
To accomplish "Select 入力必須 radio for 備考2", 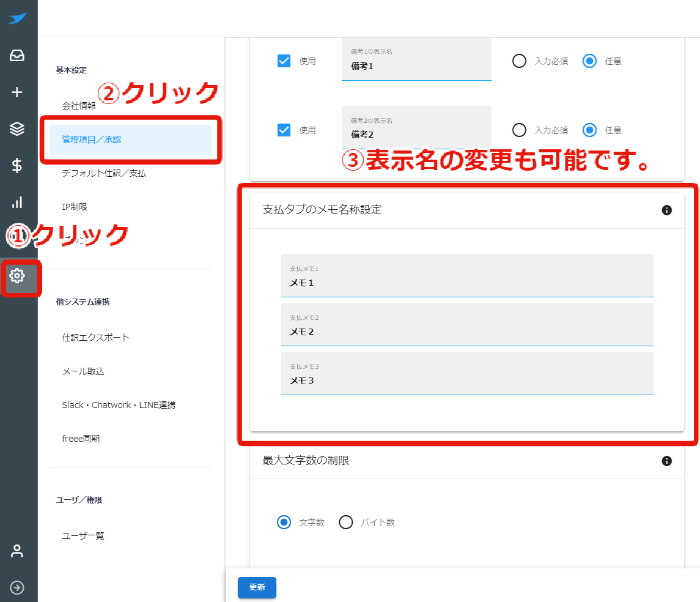I will 519,130.
